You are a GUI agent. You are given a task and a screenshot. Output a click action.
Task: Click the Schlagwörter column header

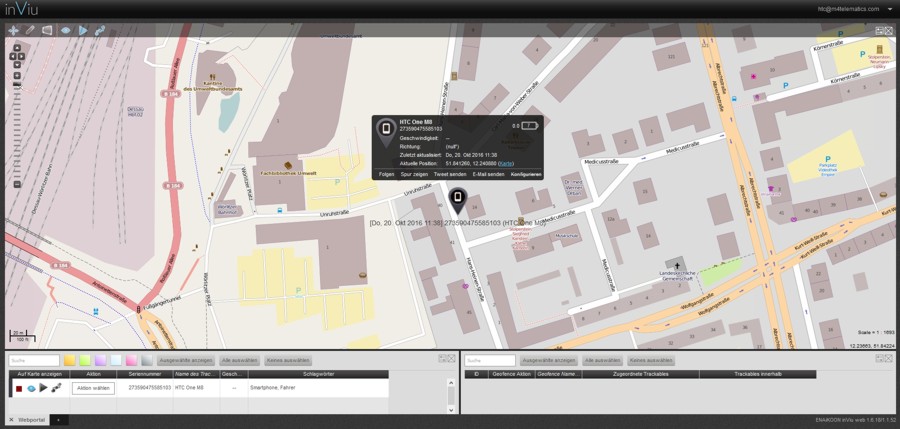point(319,374)
